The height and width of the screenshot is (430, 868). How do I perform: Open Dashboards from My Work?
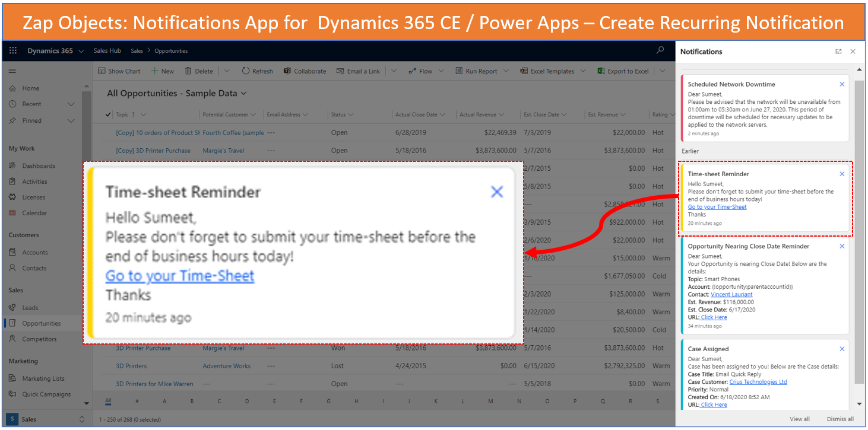pos(39,166)
